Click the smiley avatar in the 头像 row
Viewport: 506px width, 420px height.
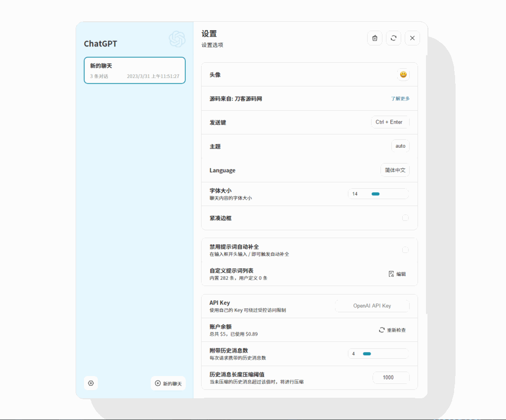pos(403,75)
